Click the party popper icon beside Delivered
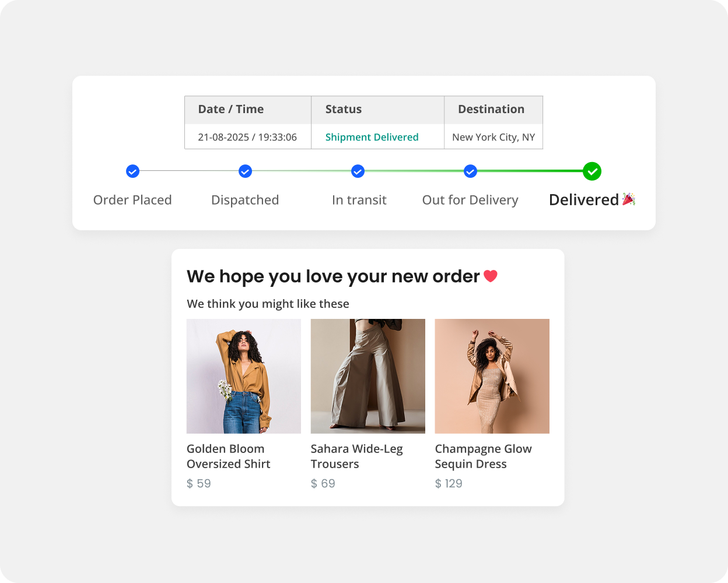The width and height of the screenshot is (728, 583). [628, 199]
